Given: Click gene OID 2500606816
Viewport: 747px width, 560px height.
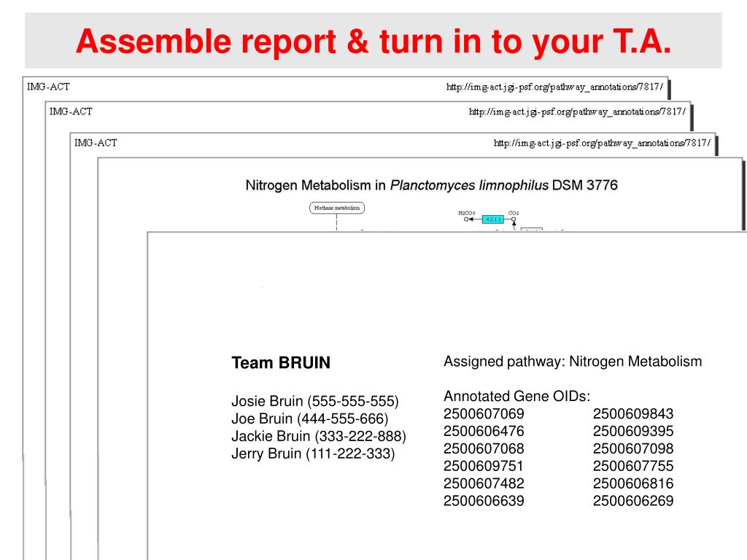Looking at the screenshot, I should 633,484.
